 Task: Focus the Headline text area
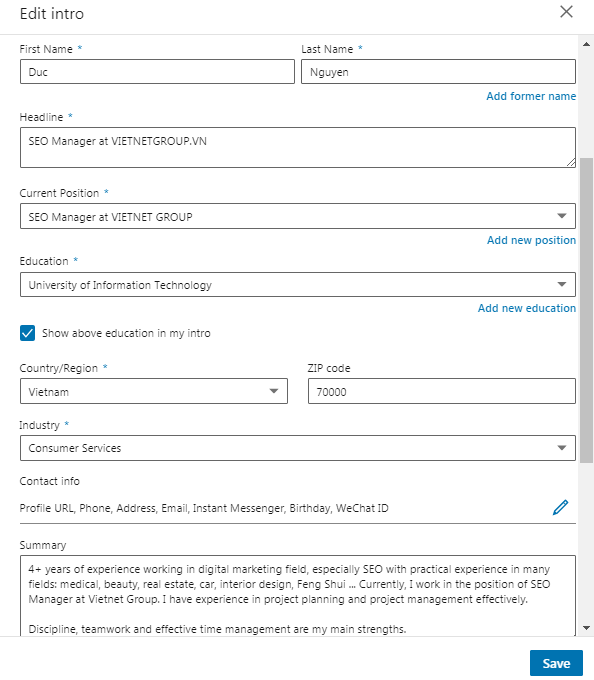298,147
